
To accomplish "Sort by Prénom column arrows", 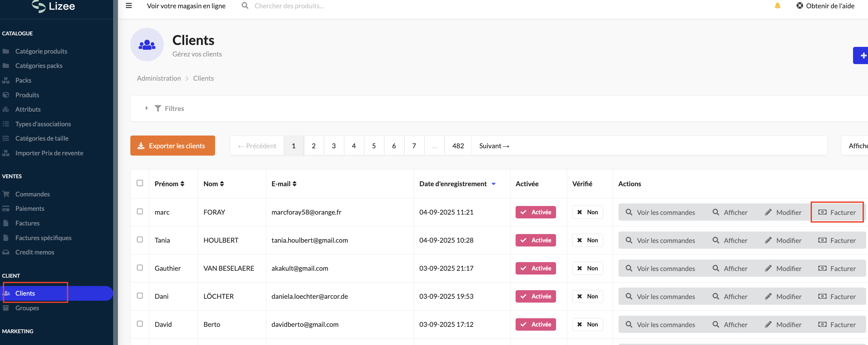I will [182, 184].
